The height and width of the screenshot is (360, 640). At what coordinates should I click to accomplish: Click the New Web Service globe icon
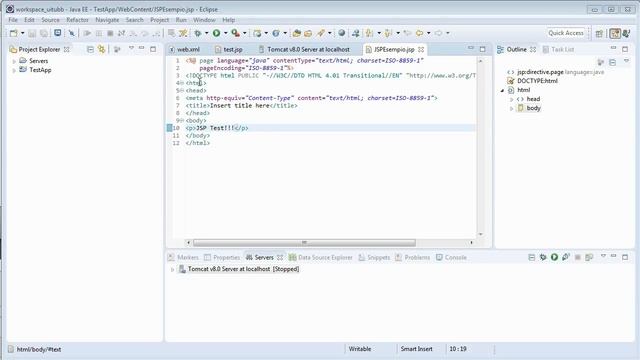276,33
